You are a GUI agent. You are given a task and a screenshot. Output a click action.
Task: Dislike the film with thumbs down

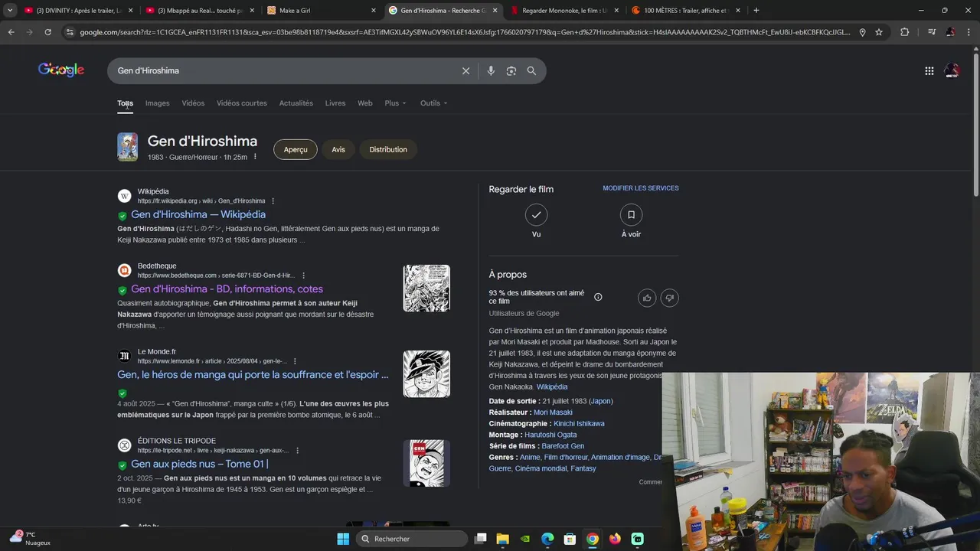coord(669,298)
